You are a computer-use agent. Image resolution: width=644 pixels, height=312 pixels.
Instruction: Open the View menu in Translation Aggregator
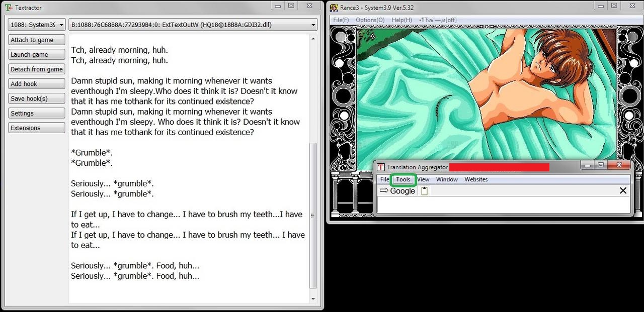coord(423,179)
